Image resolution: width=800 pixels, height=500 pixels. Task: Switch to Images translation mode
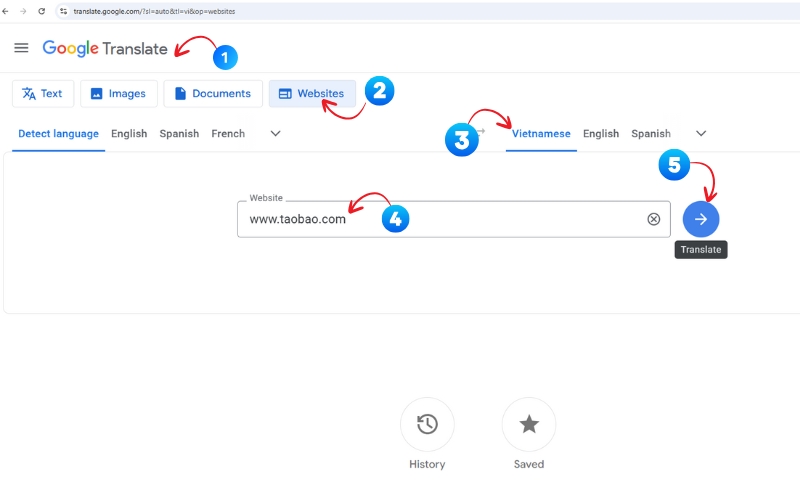[x=118, y=93]
